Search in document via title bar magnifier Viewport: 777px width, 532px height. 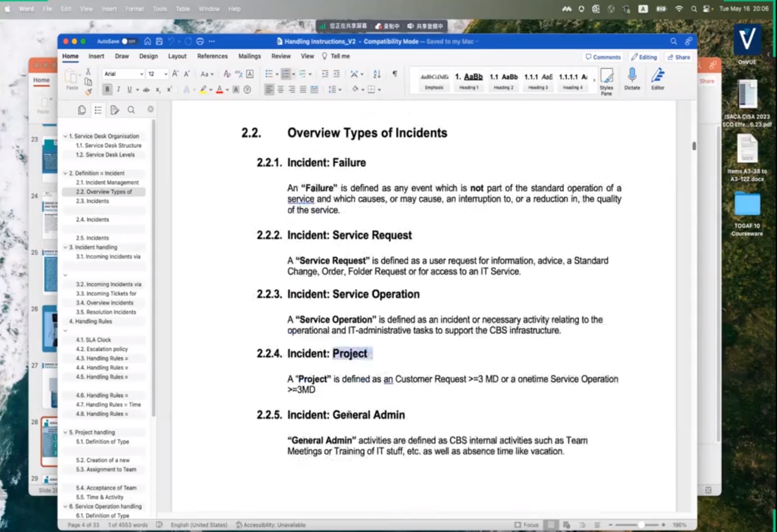coord(674,41)
